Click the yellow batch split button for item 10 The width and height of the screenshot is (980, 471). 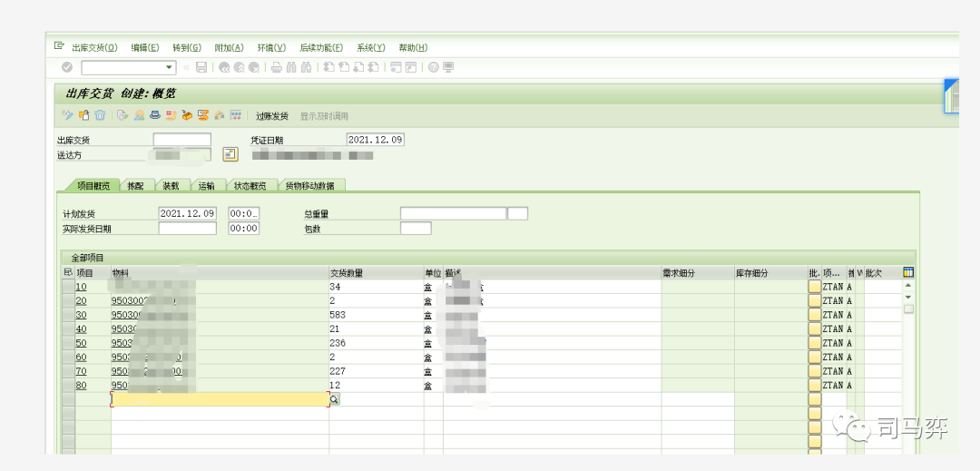(814, 287)
